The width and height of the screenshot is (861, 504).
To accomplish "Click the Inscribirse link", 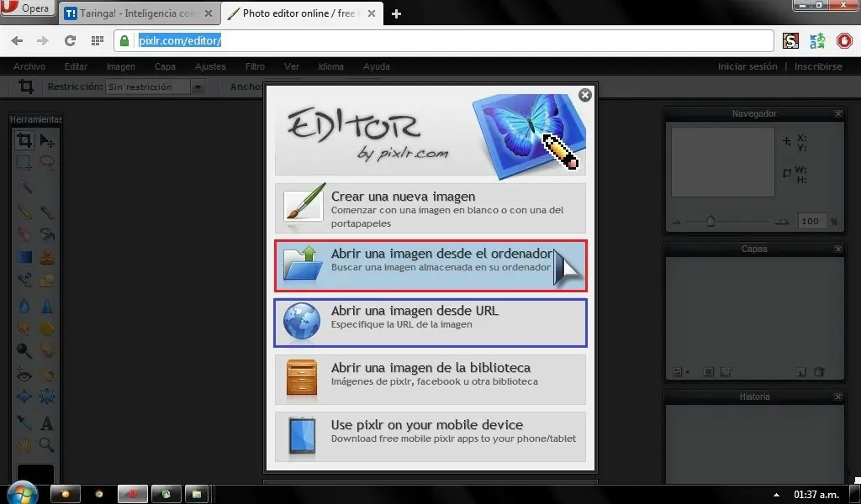I will tap(818, 66).
